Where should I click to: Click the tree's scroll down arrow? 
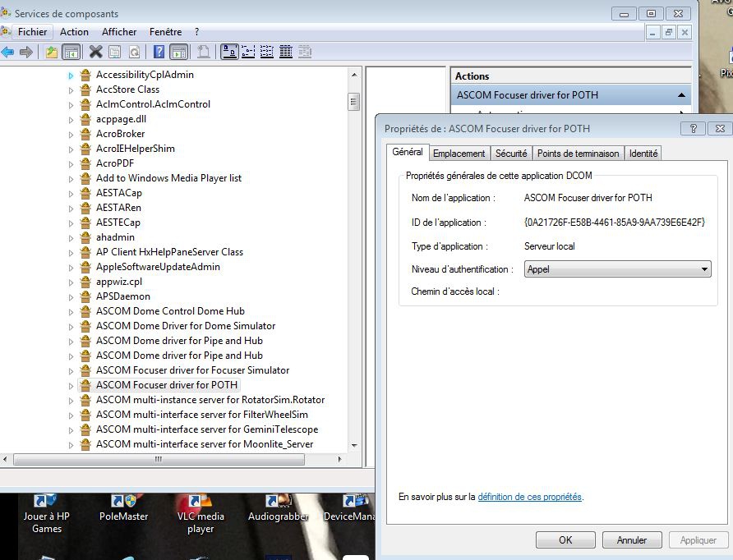click(x=354, y=446)
